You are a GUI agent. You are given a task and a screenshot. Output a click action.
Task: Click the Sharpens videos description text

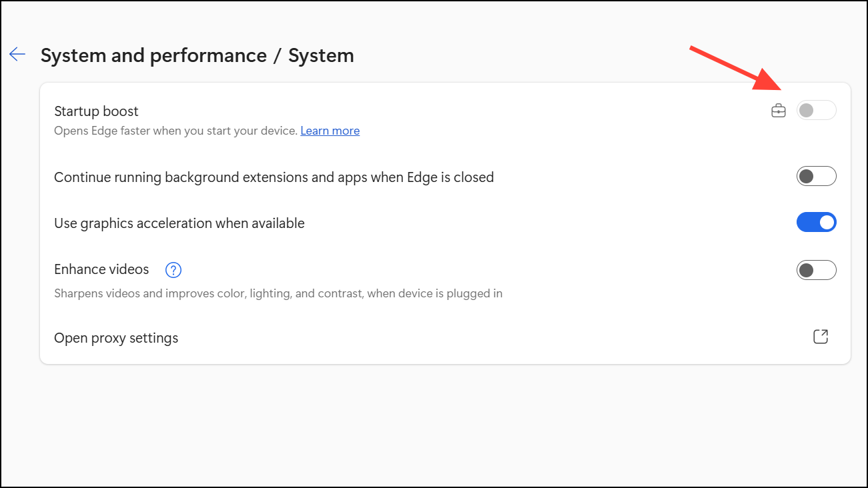278,293
